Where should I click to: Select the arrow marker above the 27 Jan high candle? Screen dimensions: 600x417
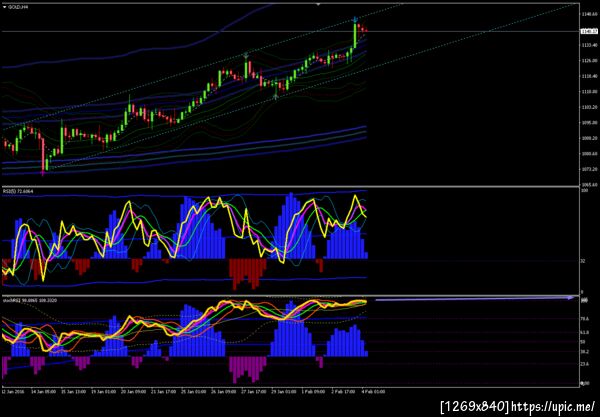246,55
